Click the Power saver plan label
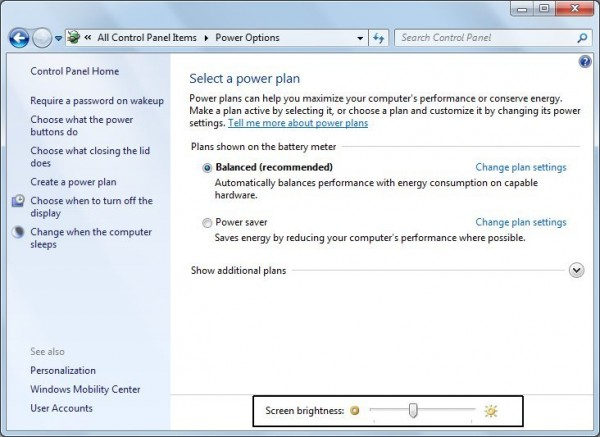 (x=241, y=222)
